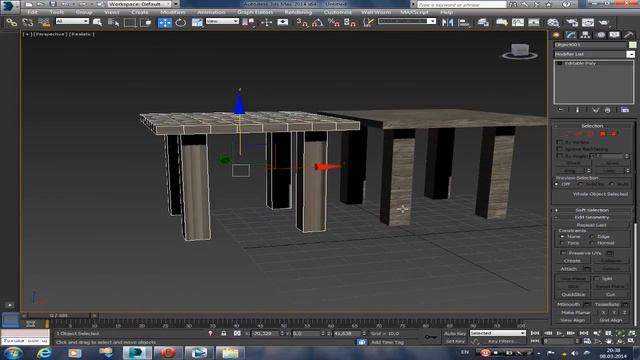Collapse the Selection rollout header

pyautogui.click(x=592, y=126)
